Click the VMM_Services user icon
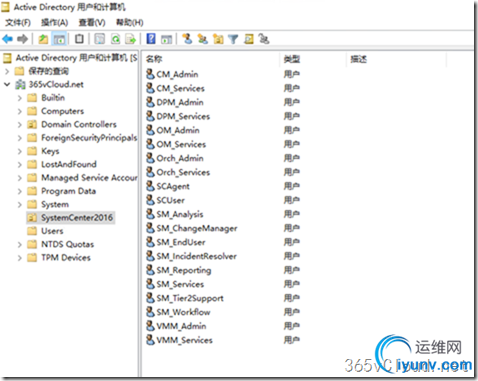This screenshot has height=381, width=478. pyautogui.click(x=150, y=340)
